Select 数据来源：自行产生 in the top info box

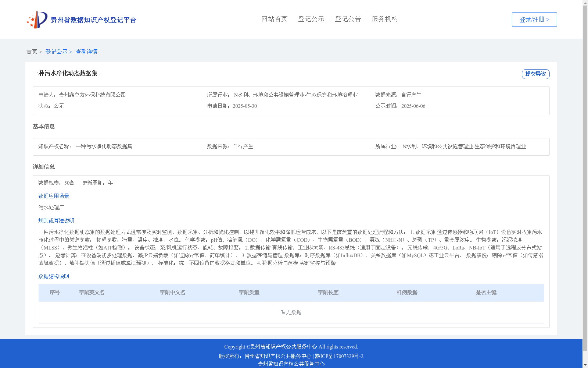click(398, 95)
